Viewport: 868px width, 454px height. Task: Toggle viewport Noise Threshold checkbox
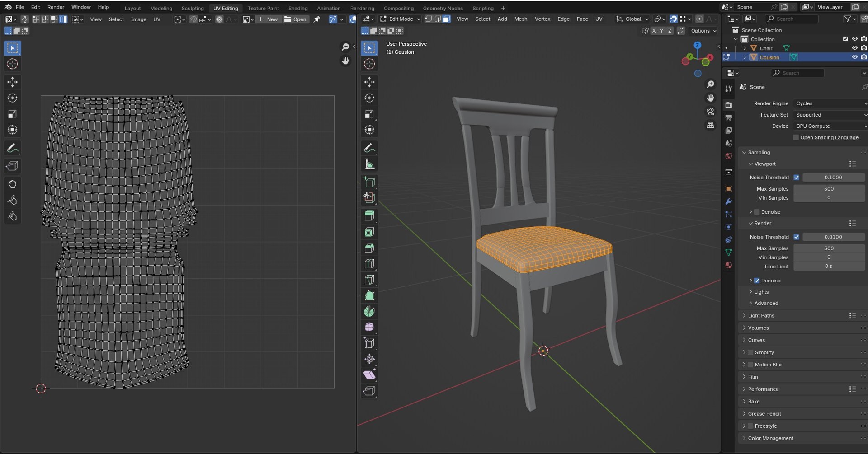tap(797, 178)
